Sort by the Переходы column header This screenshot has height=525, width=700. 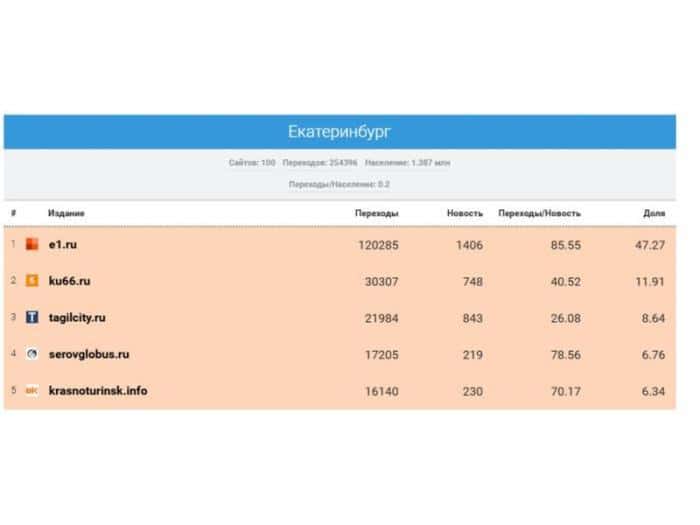tap(376, 213)
